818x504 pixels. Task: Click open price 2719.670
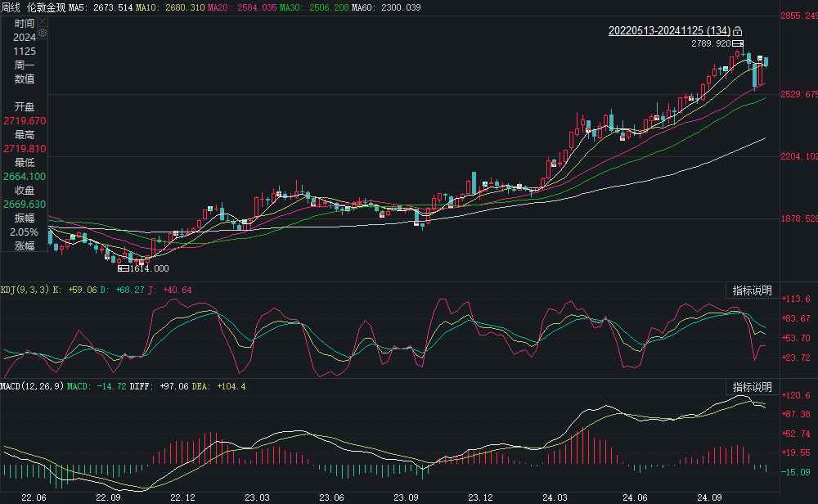(x=25, y=120)
